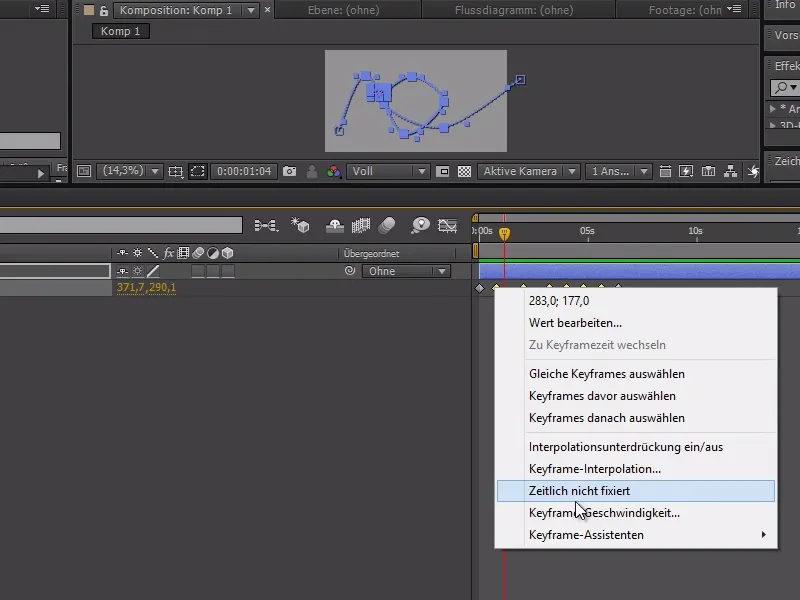Click the quality slash column header icon
The width and height of the screenshot is (800, 600).
coord(153,253)
